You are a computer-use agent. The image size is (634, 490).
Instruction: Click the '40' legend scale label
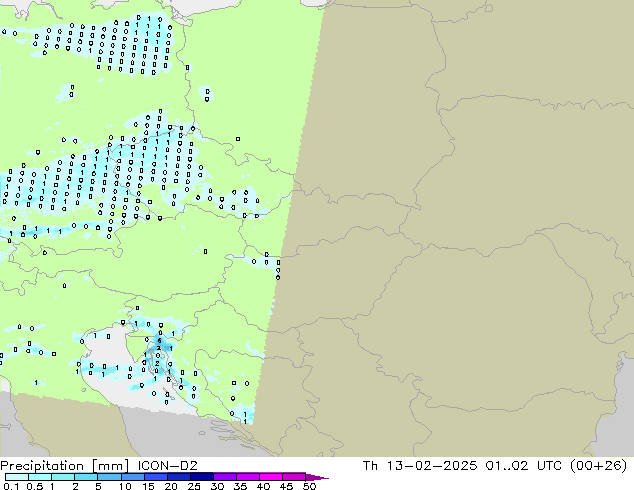[263, 486]
